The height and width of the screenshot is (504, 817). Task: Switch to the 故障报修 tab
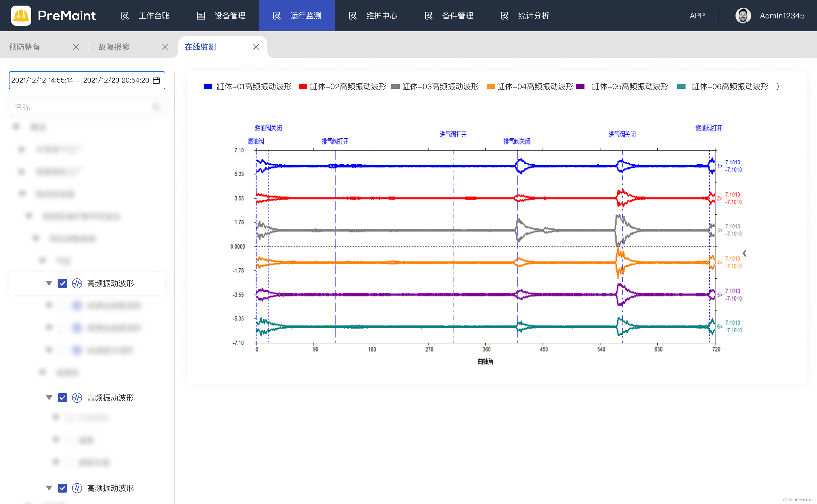point(114,47)
